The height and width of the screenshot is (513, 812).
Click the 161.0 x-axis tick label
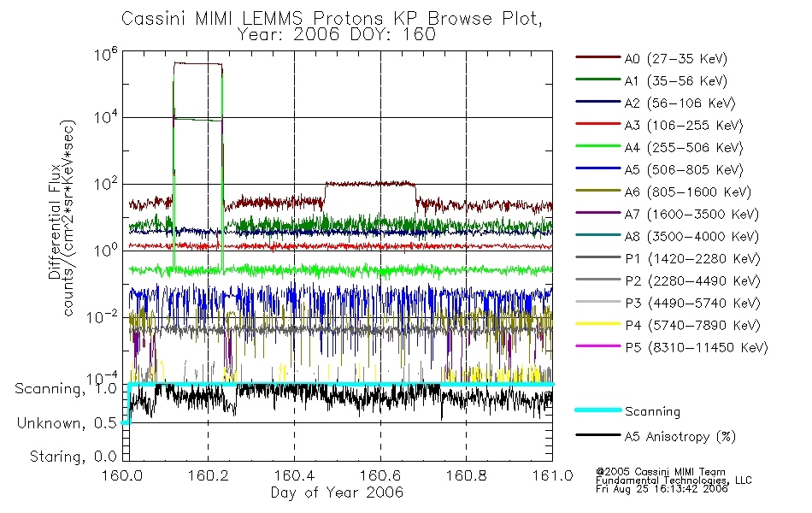(552, 475)
